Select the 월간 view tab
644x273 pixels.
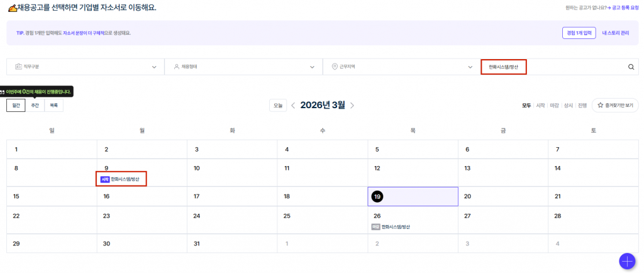(x=16, y=106)
